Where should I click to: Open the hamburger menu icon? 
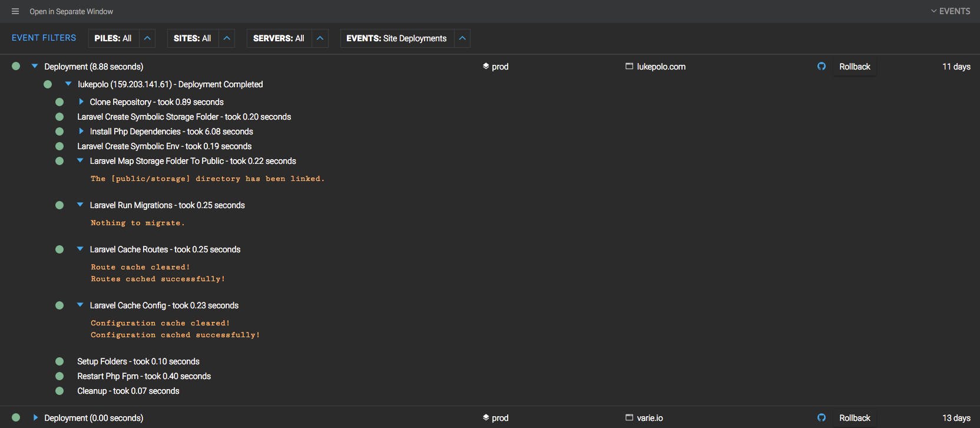tap(15, 11)
